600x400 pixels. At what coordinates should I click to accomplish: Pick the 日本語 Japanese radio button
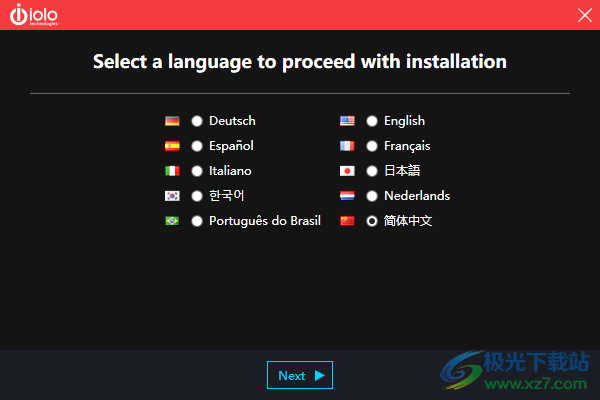[372, 171]
